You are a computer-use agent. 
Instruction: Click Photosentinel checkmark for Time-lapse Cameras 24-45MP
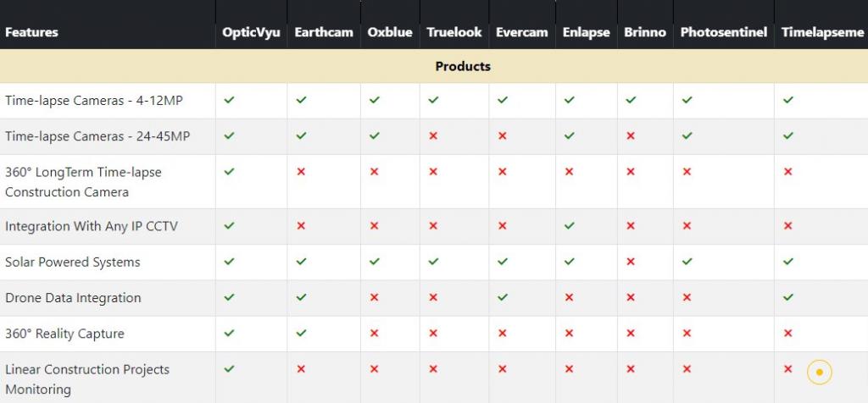[687, 135]
